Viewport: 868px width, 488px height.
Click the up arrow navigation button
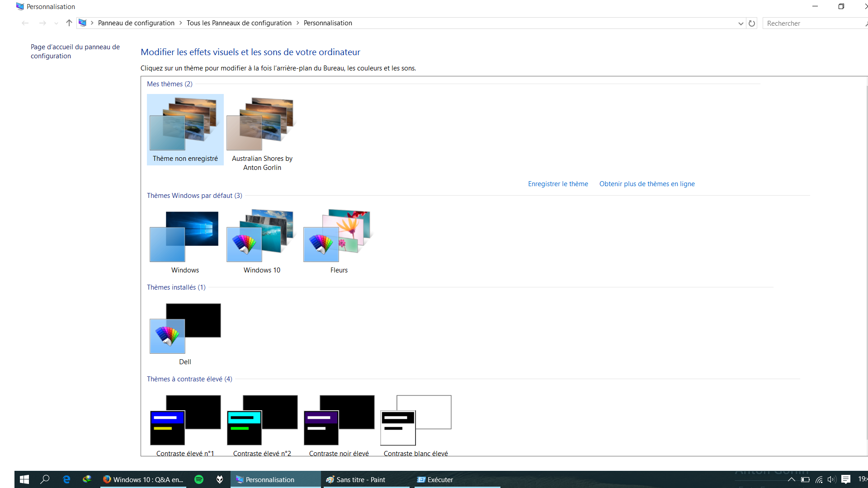pyautogui.click(x=69, y=23)
